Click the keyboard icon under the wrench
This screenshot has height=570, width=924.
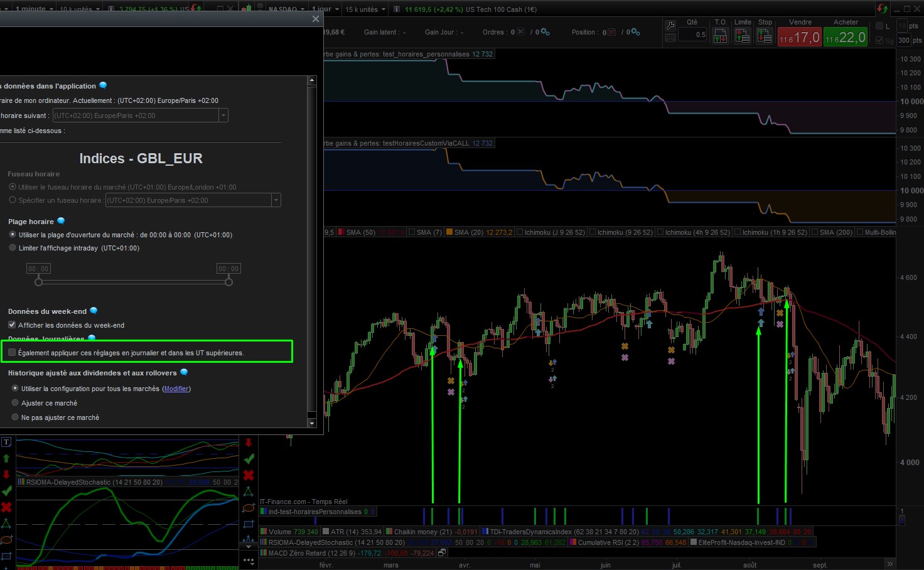click(670, 38)
